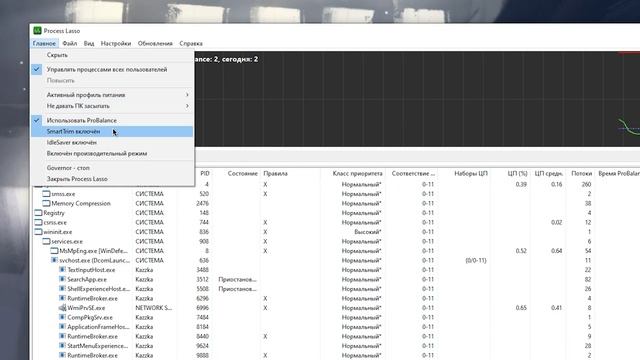Toggle SmartTrim включён entry

[x=112, y=131]
